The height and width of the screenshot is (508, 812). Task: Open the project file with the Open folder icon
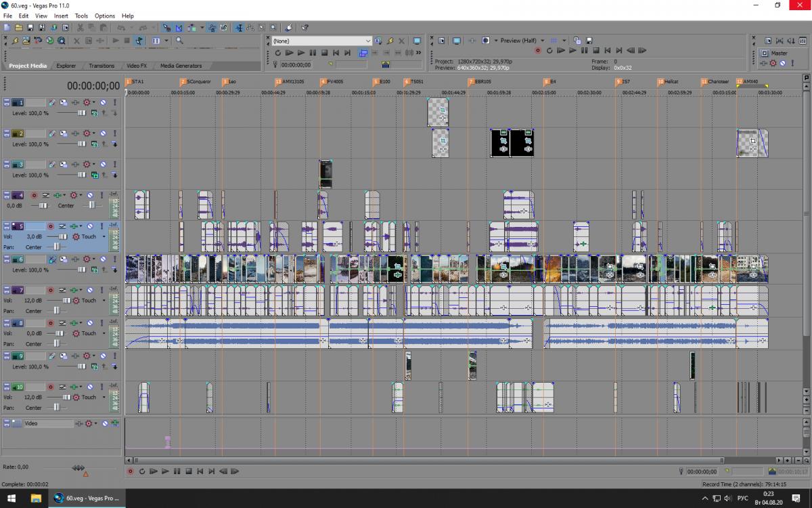(19, 28)
